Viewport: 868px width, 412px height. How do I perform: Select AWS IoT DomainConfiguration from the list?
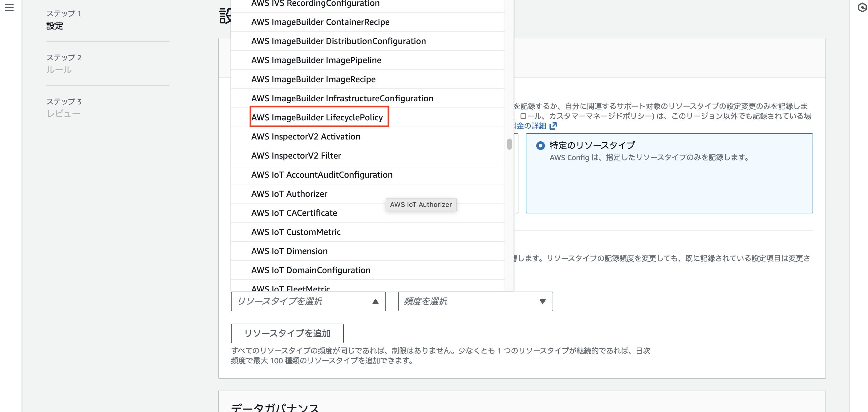tap(311, 270)
